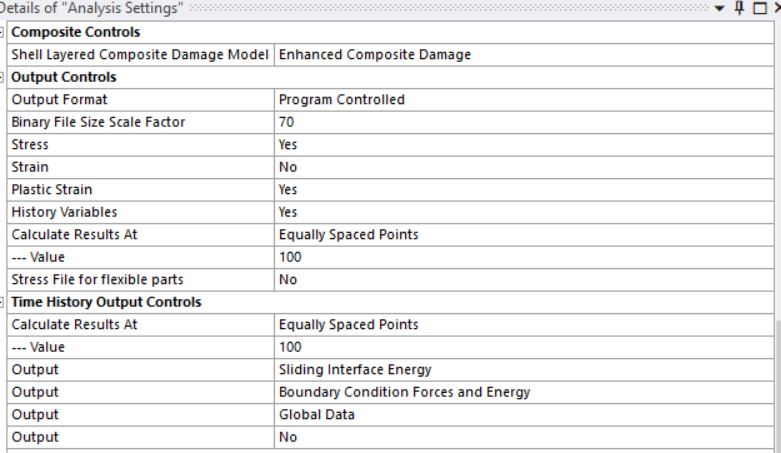Collapse Time History Output Controls section
This screenshot has width=781, height=453.
[2, 302]
